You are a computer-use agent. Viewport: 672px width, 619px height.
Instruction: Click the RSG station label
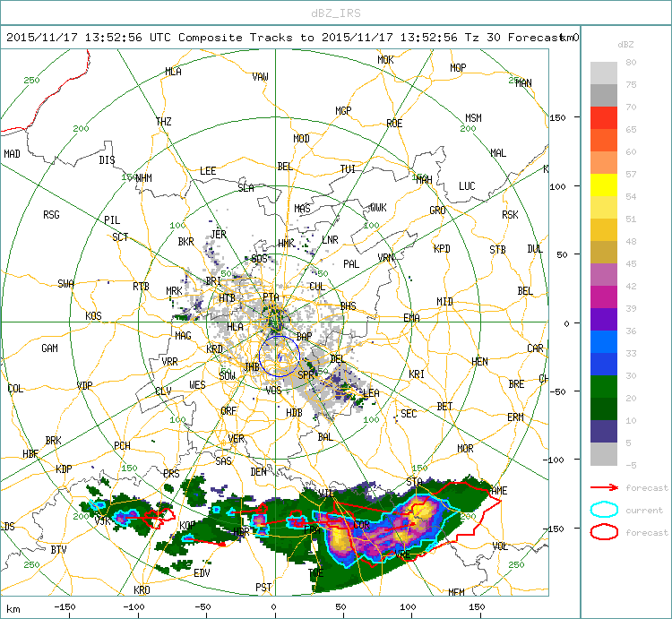(51, 215)
